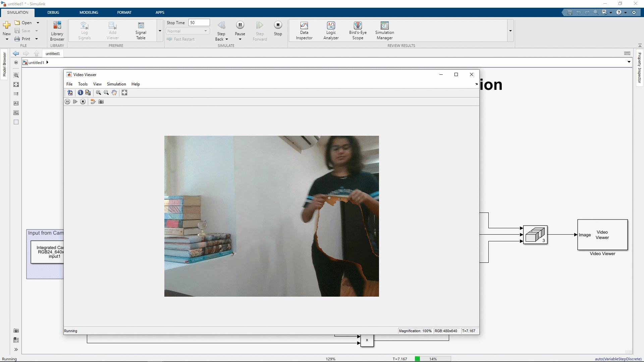
Task: Expand the Review Results gallery arrow
Action: (x=510, y=31)
